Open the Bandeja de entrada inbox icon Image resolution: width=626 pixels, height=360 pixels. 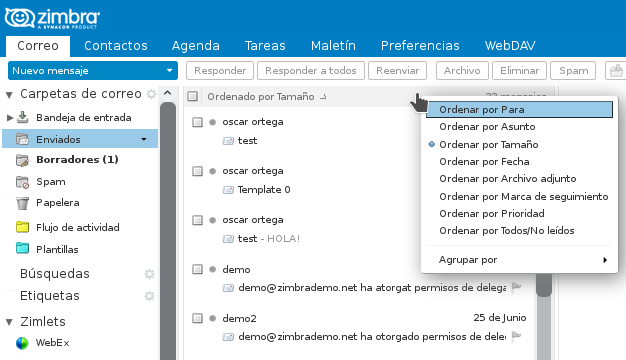pyautogui.click(x=23, y=117)
